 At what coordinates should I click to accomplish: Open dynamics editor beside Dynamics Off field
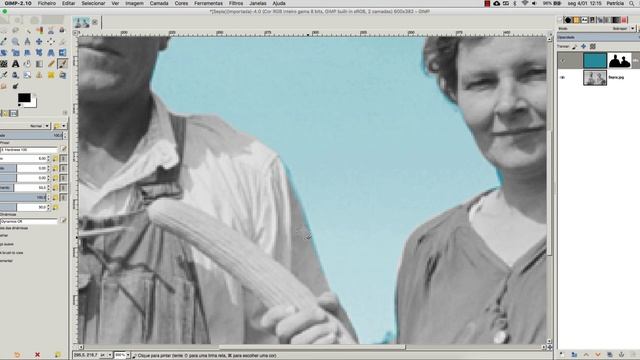[x=64, y=220]
